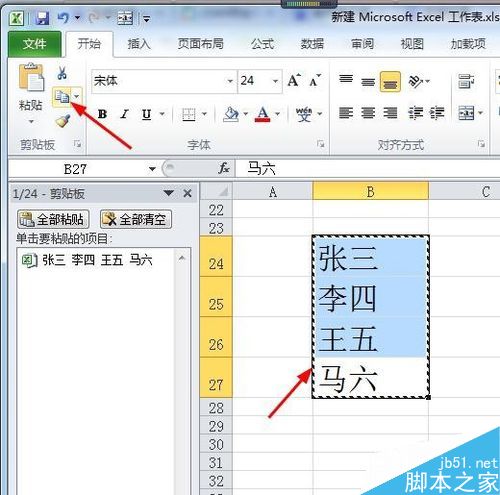Click the Insert Function fx icon

[x=224, y=169]
